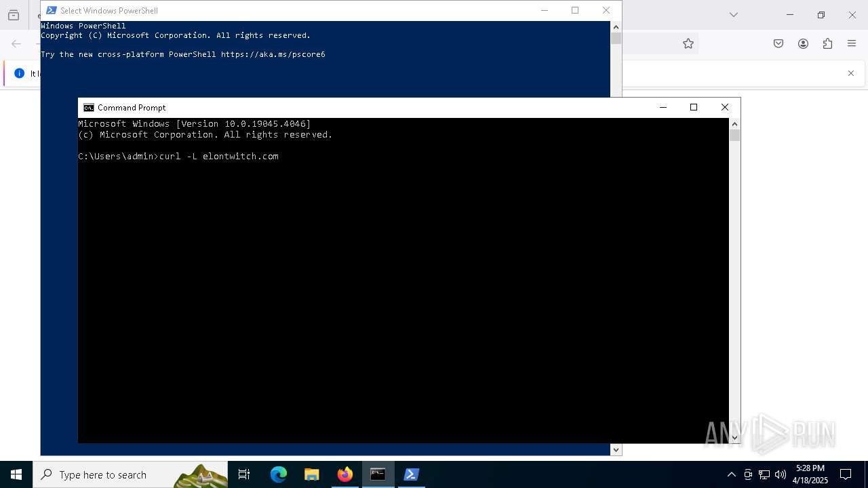The width and height of the screenshot is (868, 488).
Task: Open the Windows Start menu
Action: [16, 474]
